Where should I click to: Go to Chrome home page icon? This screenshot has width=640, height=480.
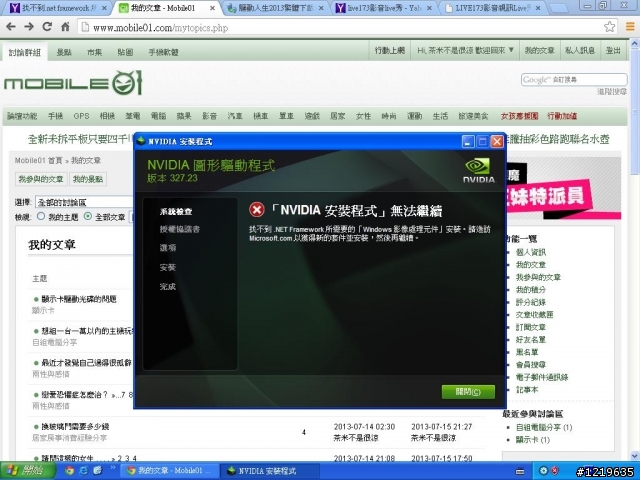click(65, 27)
